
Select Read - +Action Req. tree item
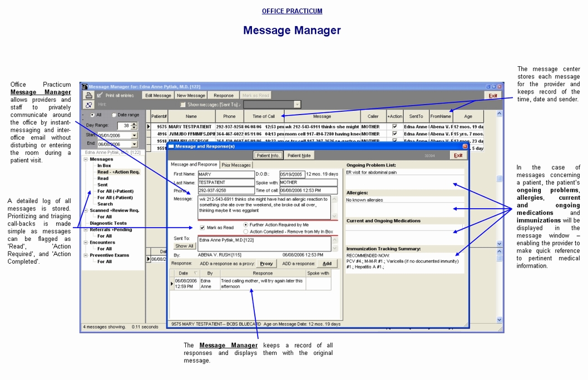pyautogui.click(x=118, y=172)
